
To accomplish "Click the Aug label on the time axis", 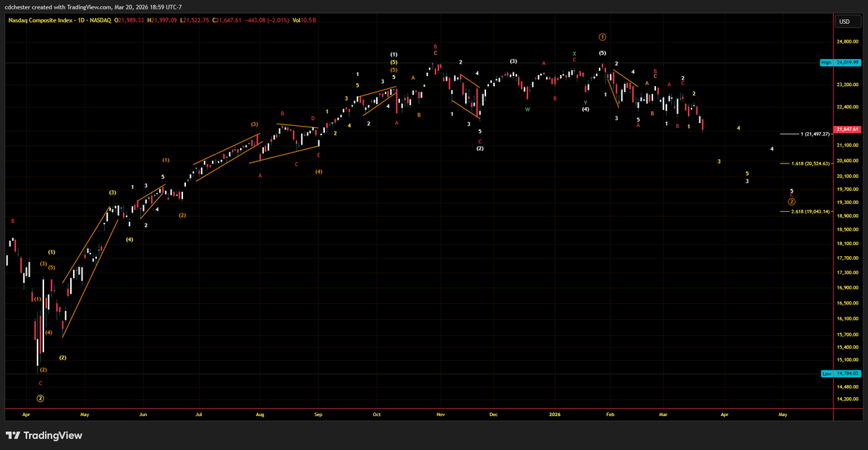I will pyautogui.click(x=260, y=415).
